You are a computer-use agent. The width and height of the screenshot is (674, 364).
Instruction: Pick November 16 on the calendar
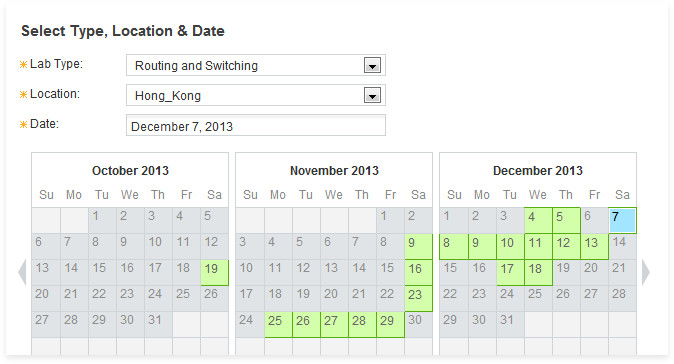tap(418, 272)
